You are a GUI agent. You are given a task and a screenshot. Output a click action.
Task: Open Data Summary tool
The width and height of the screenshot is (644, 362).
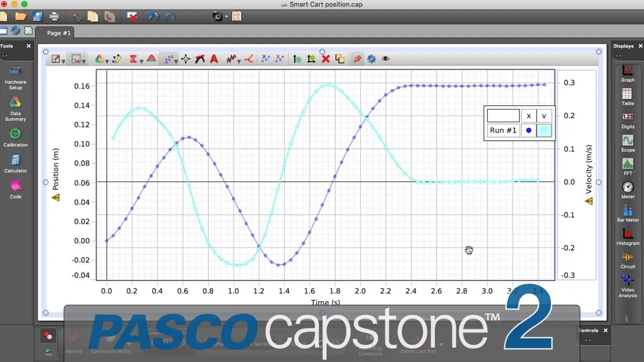pyautogui.click(x=15, y=109)
